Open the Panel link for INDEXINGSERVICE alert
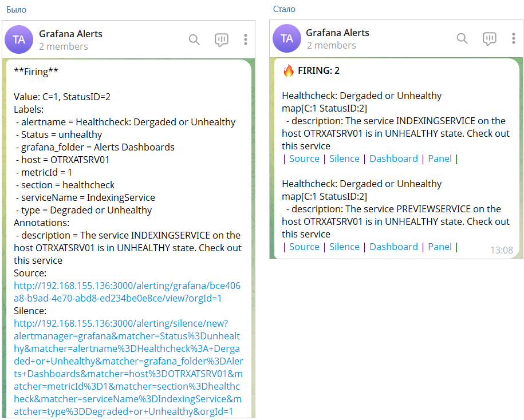This screenshot has height=420, width=524. [440, 159]
